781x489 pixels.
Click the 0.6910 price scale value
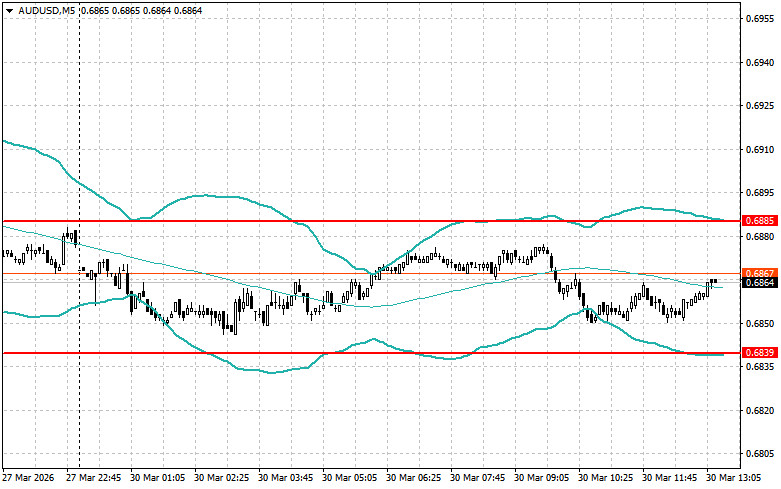(x=761, y=149)
